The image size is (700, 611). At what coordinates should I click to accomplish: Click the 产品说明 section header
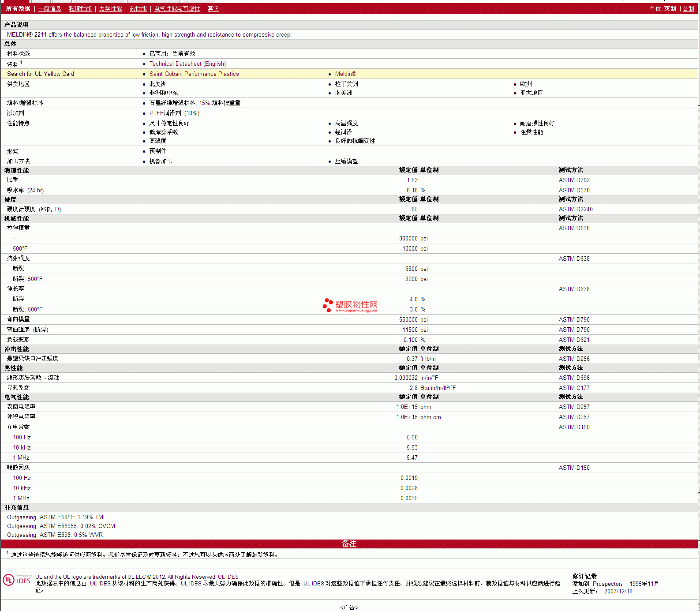coord(16,25)
